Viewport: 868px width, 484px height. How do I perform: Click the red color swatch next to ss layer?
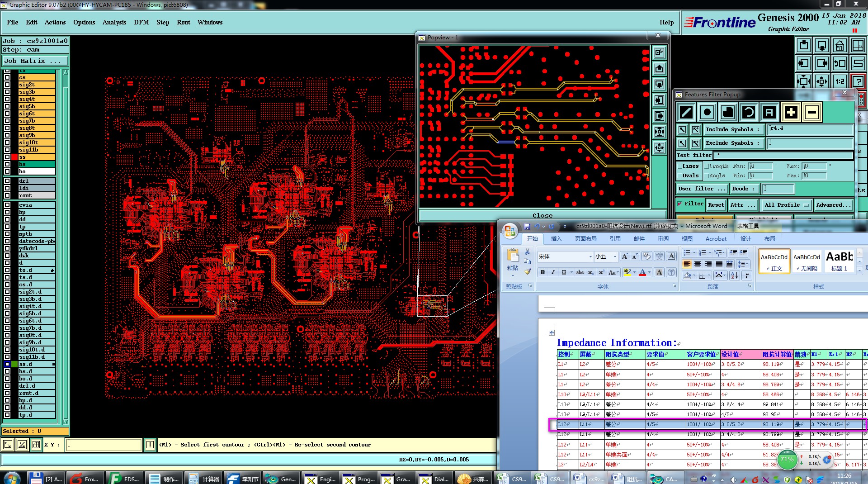[x=14, y=157]
